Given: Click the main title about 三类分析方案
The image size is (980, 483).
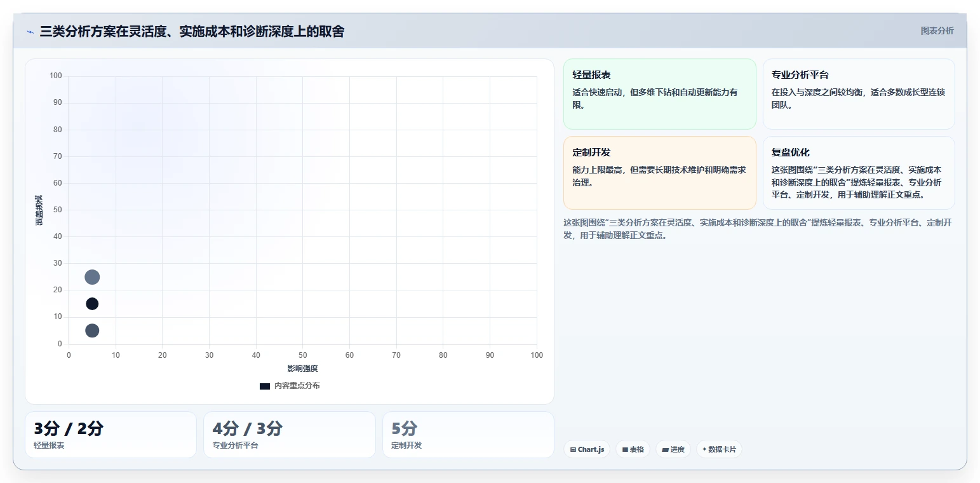Looking at the screenshot, I should tap(192, 31).
